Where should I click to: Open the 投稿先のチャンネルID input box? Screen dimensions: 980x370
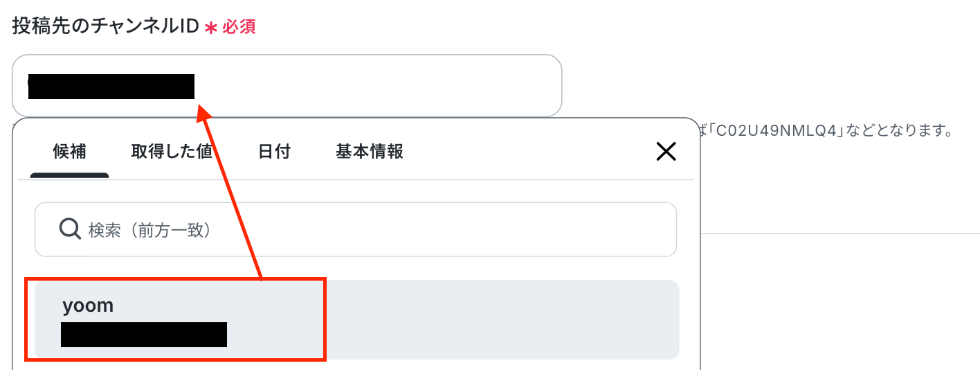(x=287, y=85)
